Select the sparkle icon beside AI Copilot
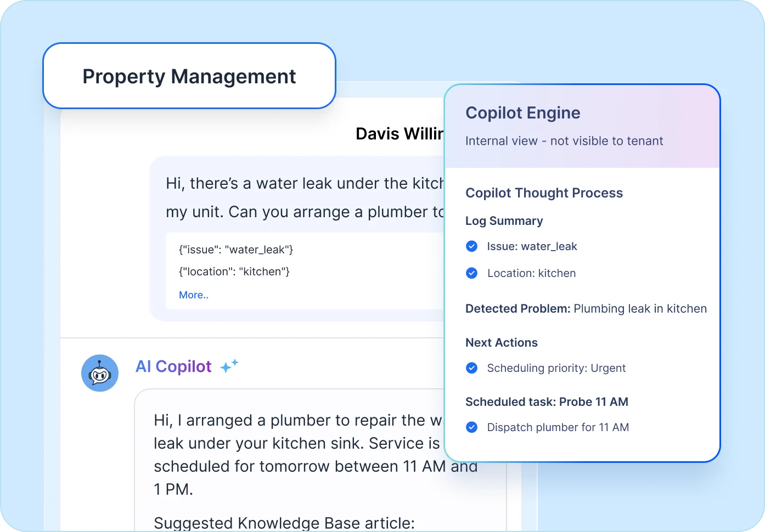 click(x=229, y=366)
